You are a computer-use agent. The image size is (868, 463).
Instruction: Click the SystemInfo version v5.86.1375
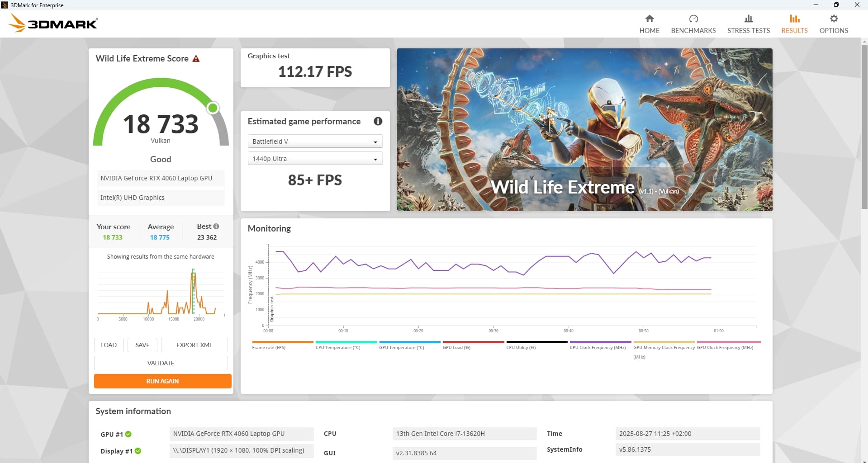(688, 449)
